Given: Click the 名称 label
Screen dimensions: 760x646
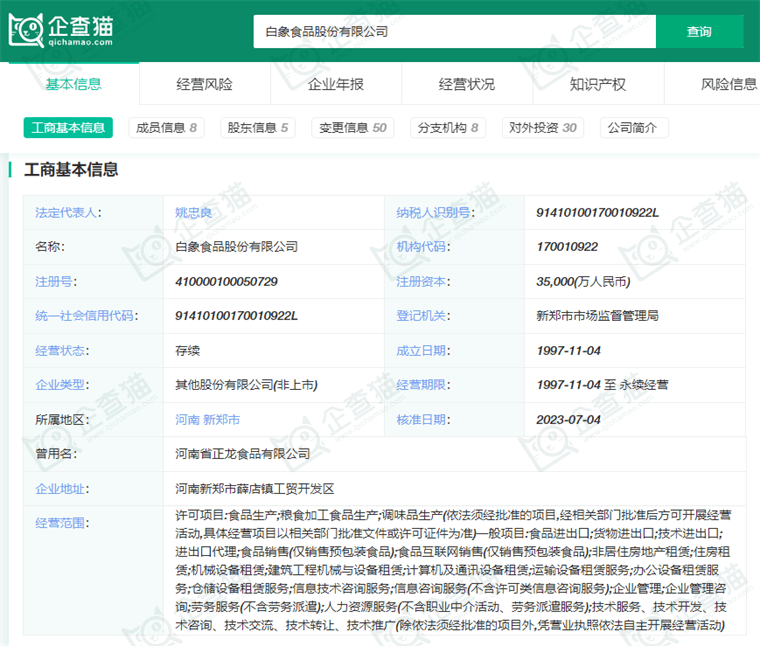Looking at the screenshot, I should point(50,247).
